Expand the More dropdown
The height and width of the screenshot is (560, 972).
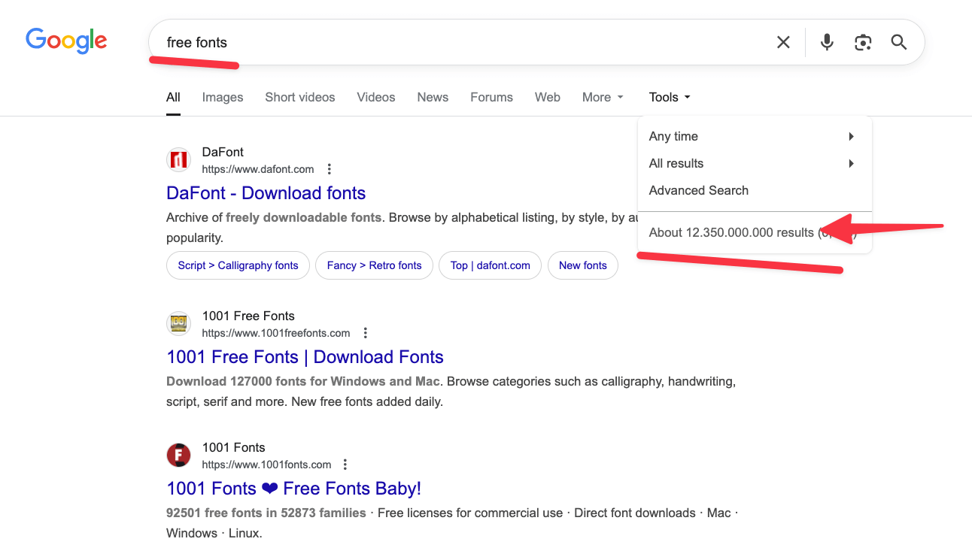coord(603,97)
